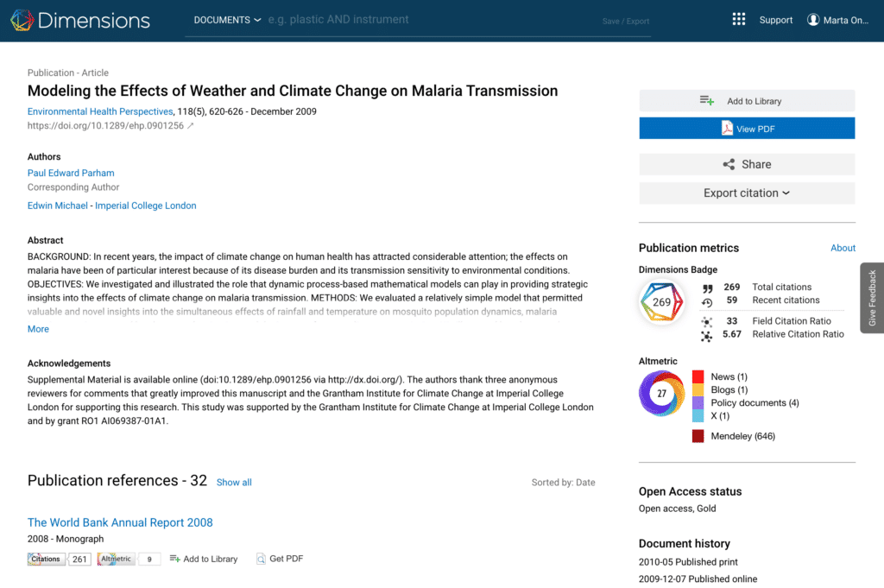
Task: Click the Dimensions Badge 269 graphic
Action: tap(662, 302)
